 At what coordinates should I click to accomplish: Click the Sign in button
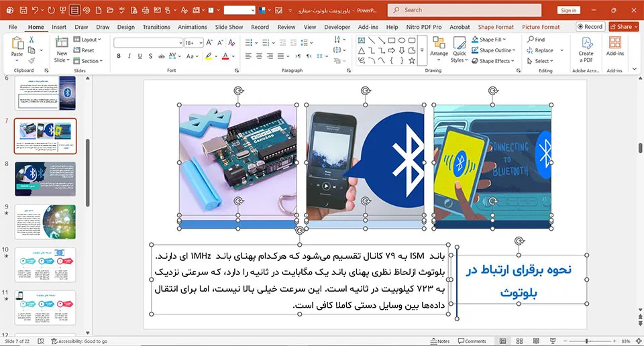(568, 10)
